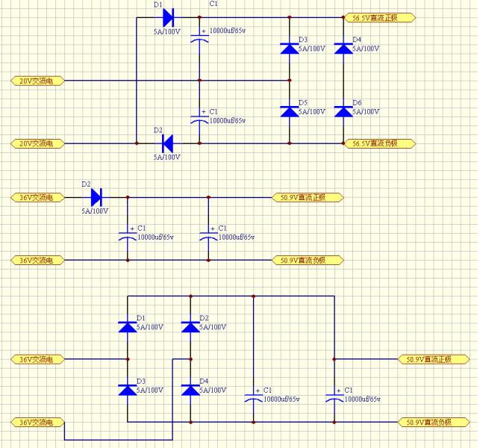480x448 pixels.
Task: Click diode D5 in the top circuit
Action: click(290, 111)
